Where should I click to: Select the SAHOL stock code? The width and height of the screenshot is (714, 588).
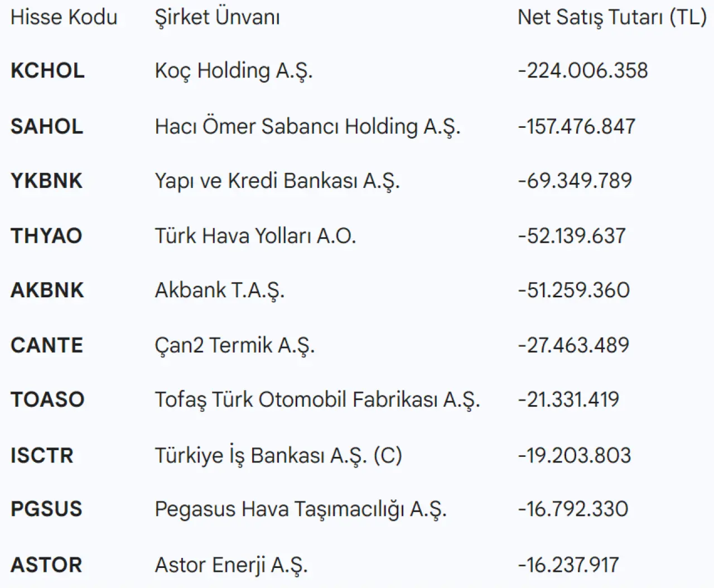click(x=47, y=126)
